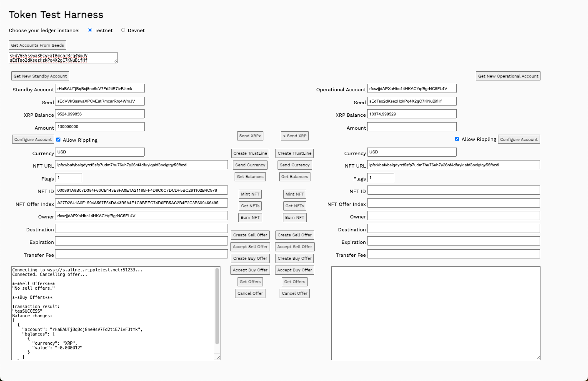Click the operational Get Offers button
This screenshot has width=588, height=381.
[295, 282]
